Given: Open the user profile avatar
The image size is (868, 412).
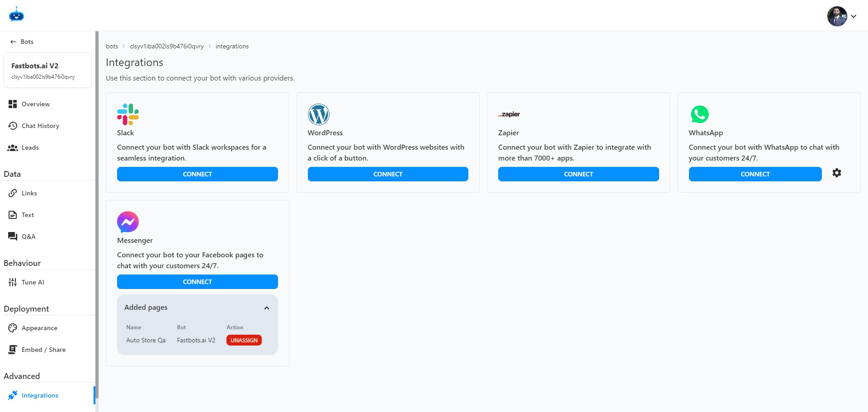Looking at the screenshot, I should 837,16.
